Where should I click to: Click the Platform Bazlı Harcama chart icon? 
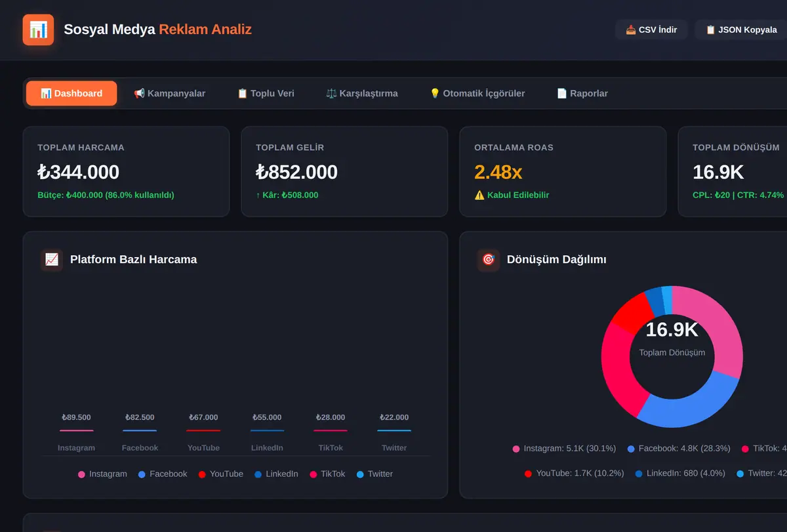pos(51,259)
